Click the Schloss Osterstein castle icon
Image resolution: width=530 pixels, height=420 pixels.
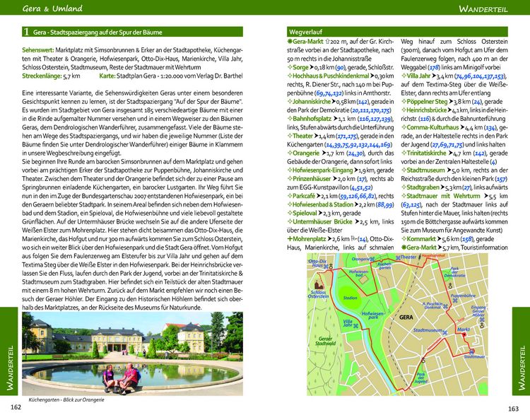point(317,284)
